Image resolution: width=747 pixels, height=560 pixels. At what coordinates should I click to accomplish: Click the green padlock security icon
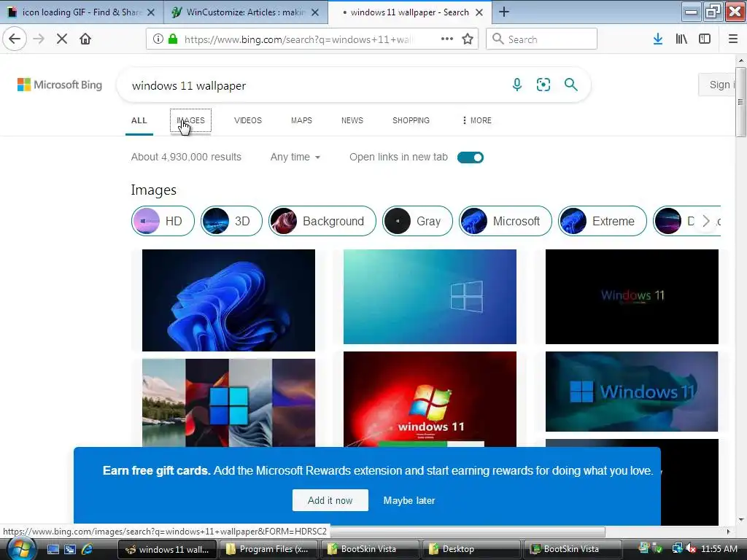173,39
